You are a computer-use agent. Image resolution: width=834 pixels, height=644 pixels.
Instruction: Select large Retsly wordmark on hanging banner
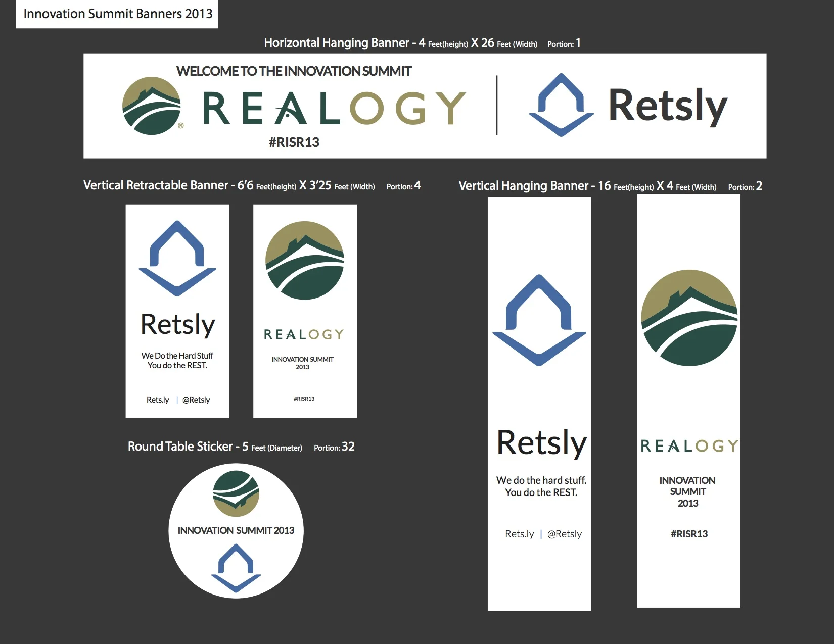click(x=541, y=443)
